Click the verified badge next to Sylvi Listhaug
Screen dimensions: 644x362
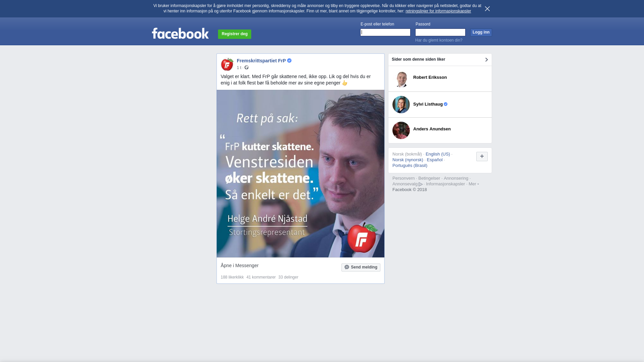tap(446, 104)
